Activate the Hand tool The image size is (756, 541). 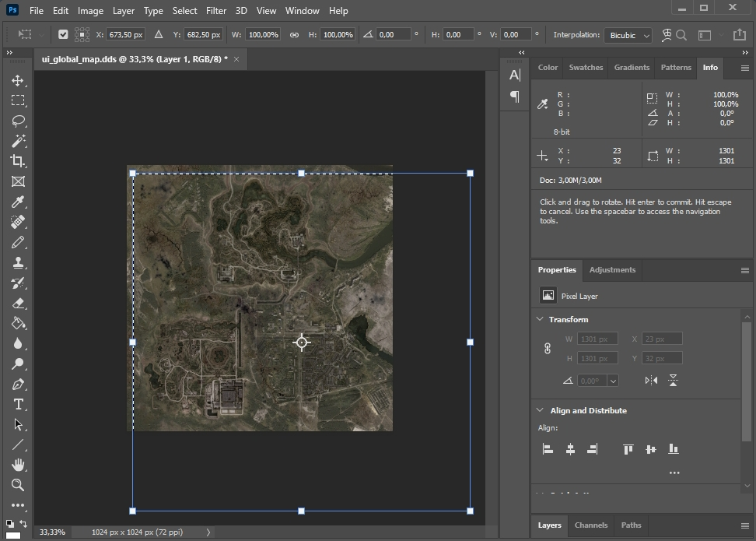click(18, 465)
